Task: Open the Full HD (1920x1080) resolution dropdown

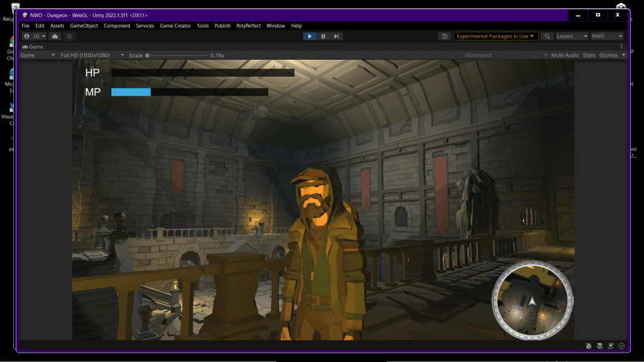Action: pos(92,55)
